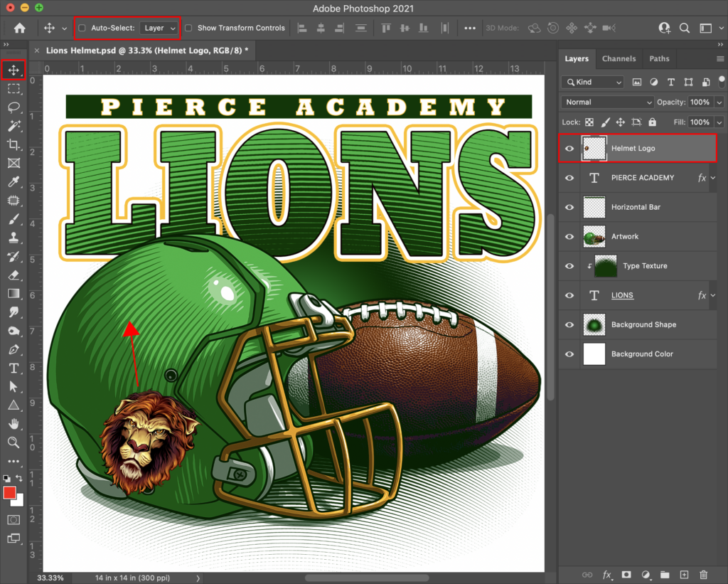Hide the Background Shape layer
The height and width of the screenshot is (584, 728).
569,324
